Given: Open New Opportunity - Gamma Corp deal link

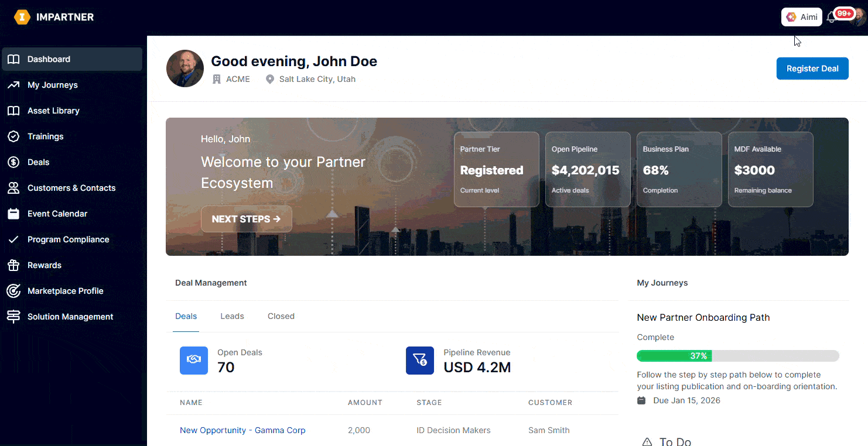Looking at the screenshot, I should pyautogui.click(x=242, y=430).
